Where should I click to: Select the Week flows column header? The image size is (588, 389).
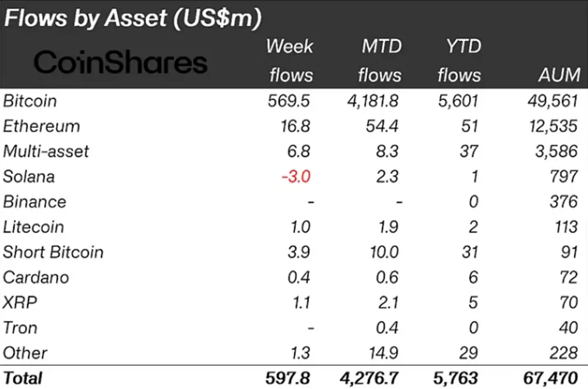coord(290,60)
